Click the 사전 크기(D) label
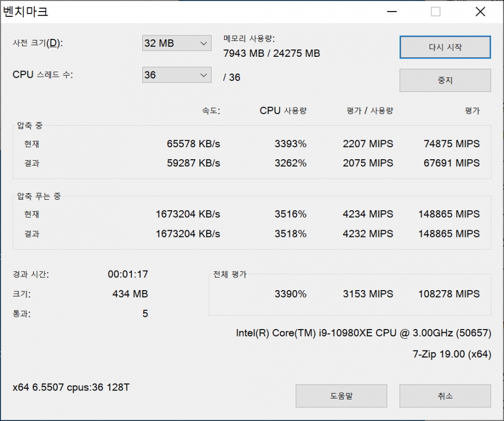504x421 pixels. [37, 44]
